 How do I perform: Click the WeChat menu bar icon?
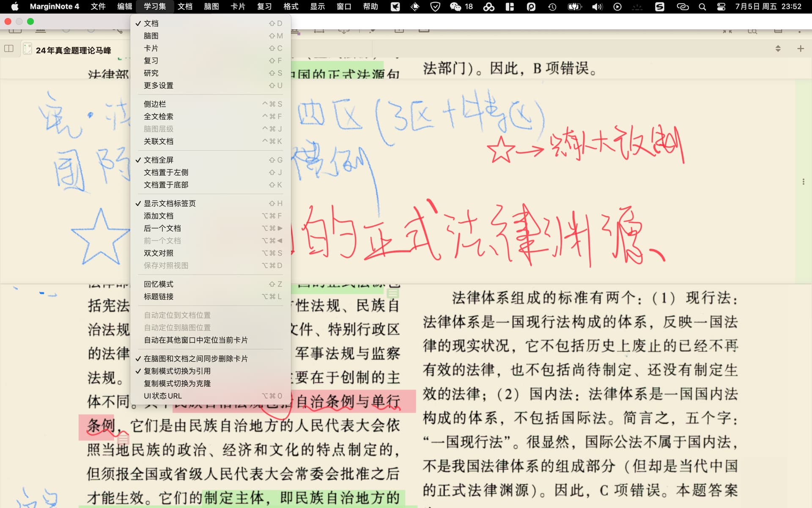click(x=455, y=6)
